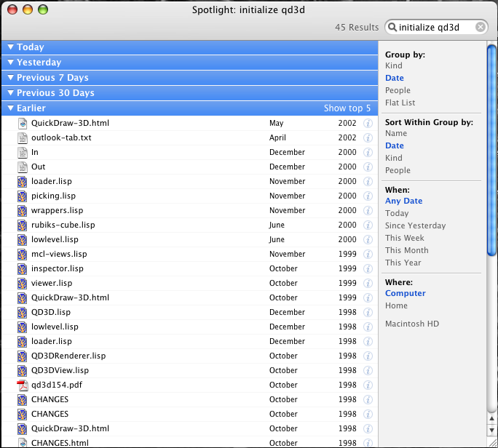The image size is (498, 448).
Task: Select the qd3d154.pdf result
Action: click(189, 385)
